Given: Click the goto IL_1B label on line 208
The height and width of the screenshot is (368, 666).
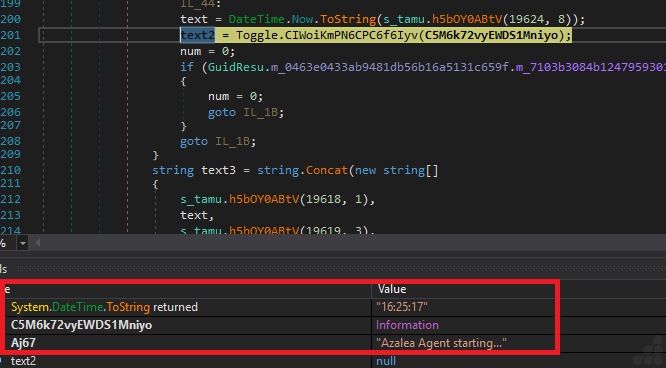Looking at the screenshot, I should [x=232, y=141].
